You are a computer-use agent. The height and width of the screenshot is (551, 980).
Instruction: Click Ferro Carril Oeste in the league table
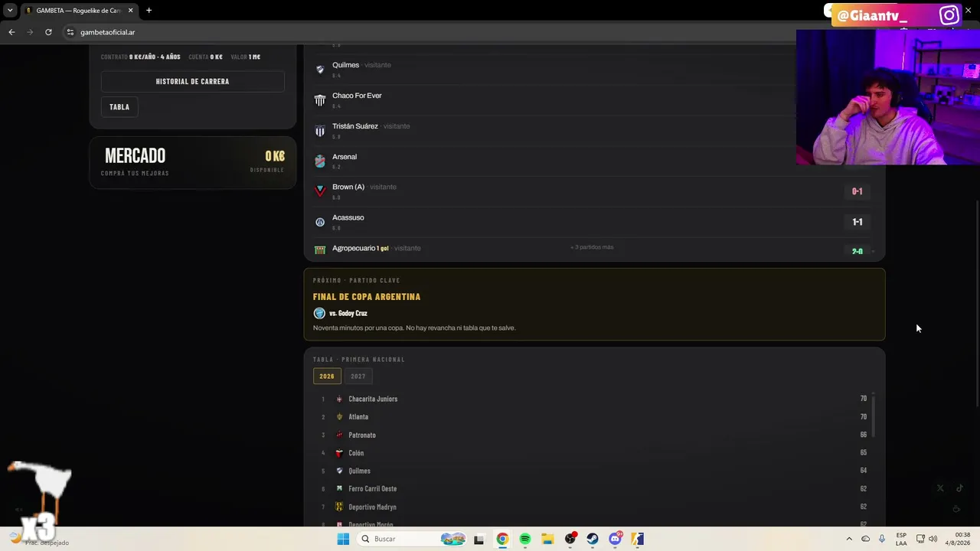373,489
